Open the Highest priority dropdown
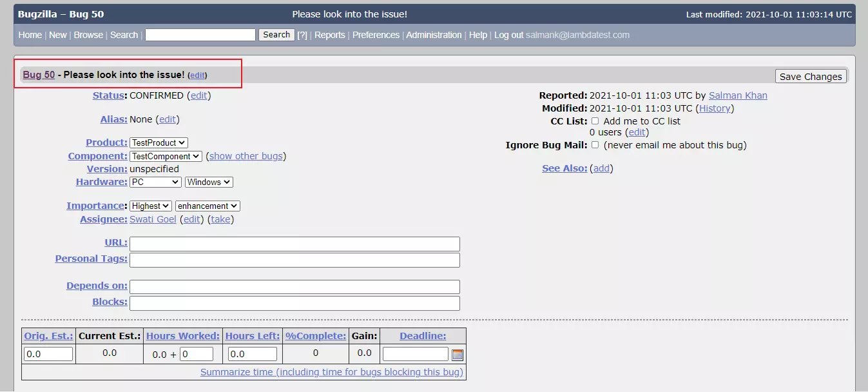 [151, 206]
